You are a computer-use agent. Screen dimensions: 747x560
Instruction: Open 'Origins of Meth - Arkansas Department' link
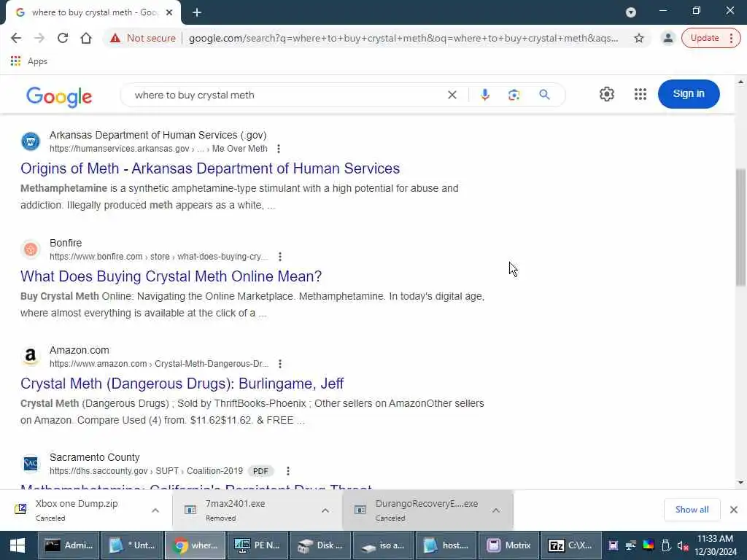pyautogui.click(x=210, y=168)
